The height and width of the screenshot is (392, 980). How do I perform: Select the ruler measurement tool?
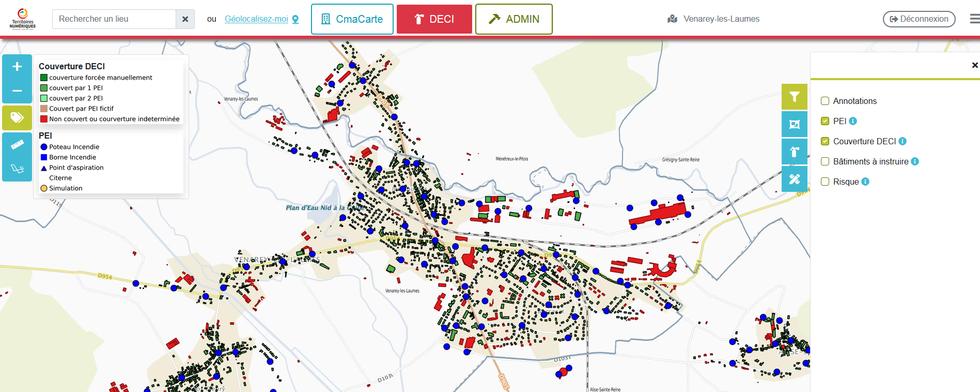[x=17, y=145]
